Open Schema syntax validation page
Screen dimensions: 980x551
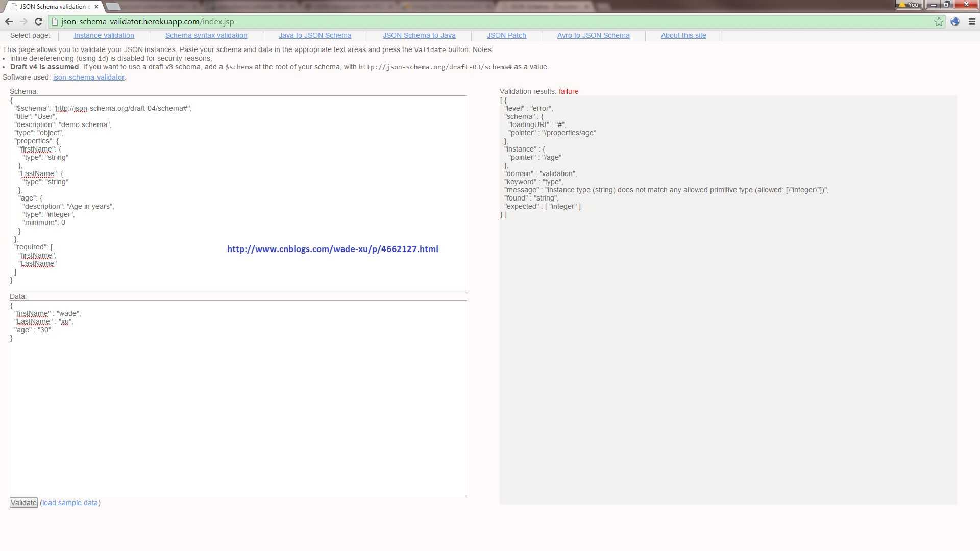(206, 35)
